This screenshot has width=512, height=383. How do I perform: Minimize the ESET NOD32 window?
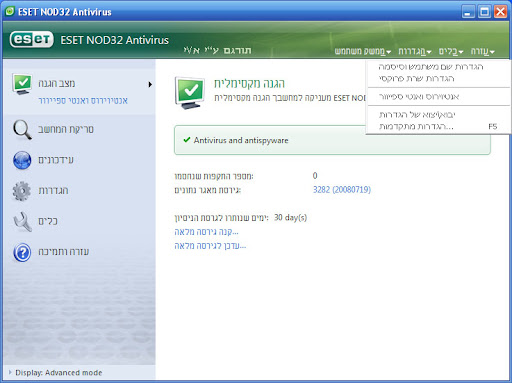(468, 12)
